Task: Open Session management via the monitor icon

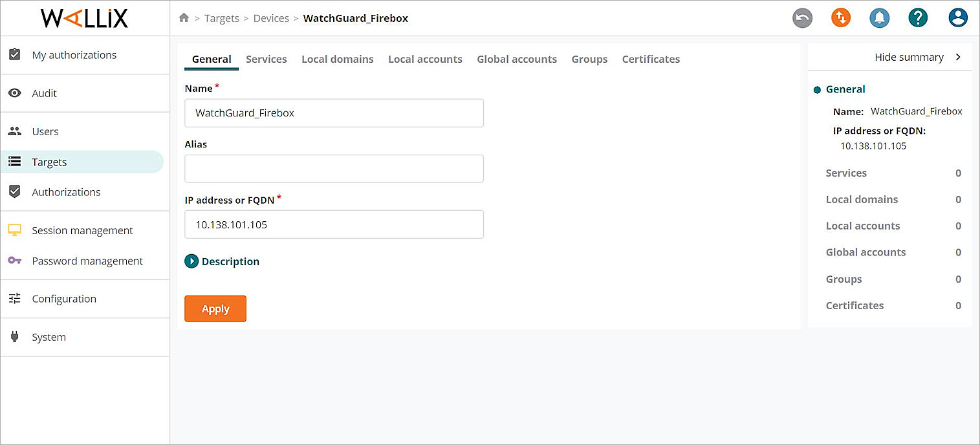Action: pos(15,230)
